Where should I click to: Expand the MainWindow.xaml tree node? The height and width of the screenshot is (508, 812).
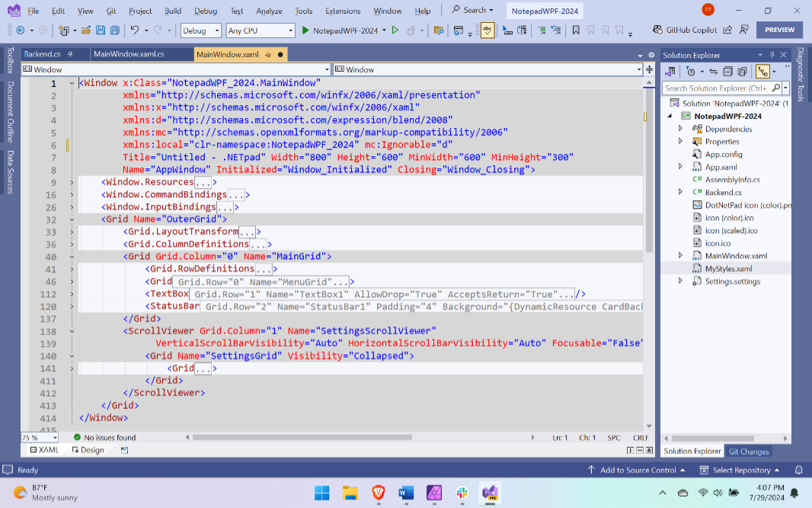[x=680, y=256]
